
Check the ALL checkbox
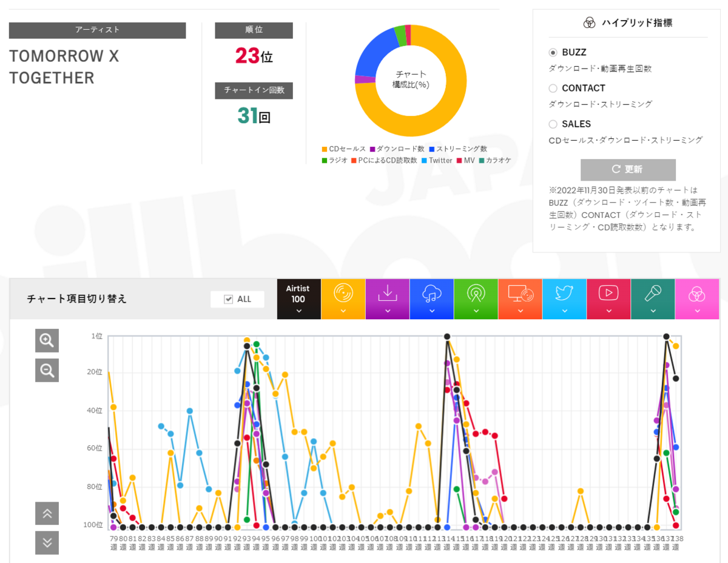click(x=229, y=299)
